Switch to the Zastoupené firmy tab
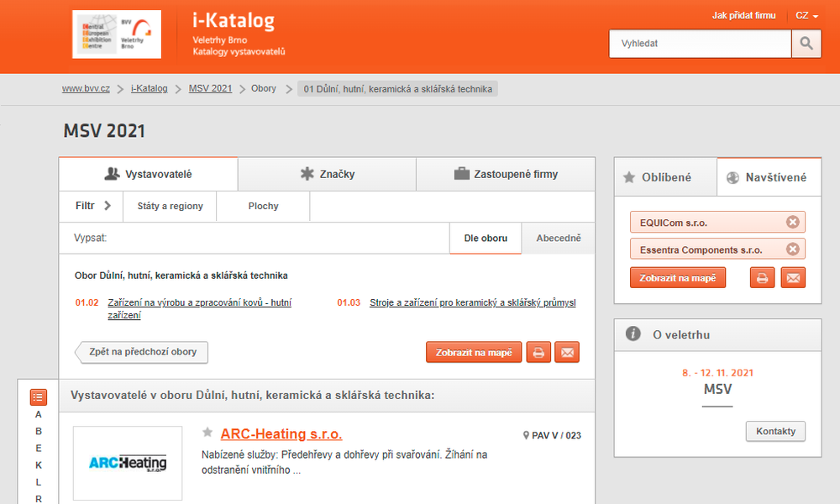Viewport: 840px width, 504px height. click(x=506, y=174)
